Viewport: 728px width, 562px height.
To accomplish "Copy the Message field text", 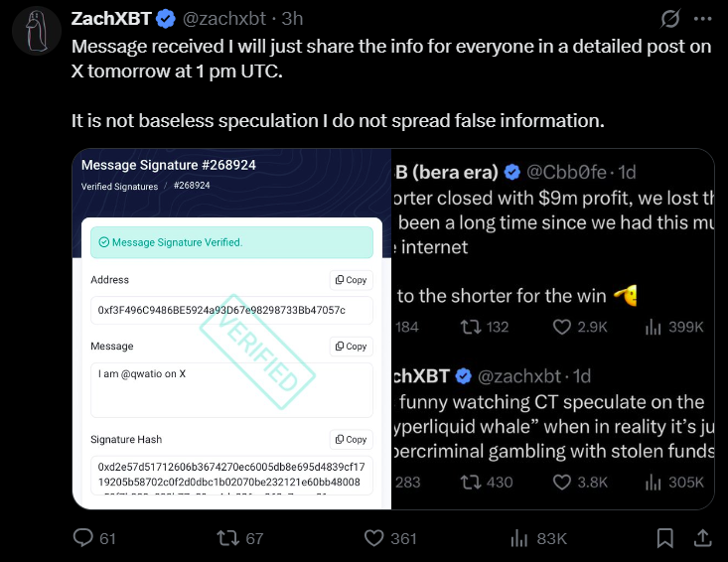I will (351, 347).
